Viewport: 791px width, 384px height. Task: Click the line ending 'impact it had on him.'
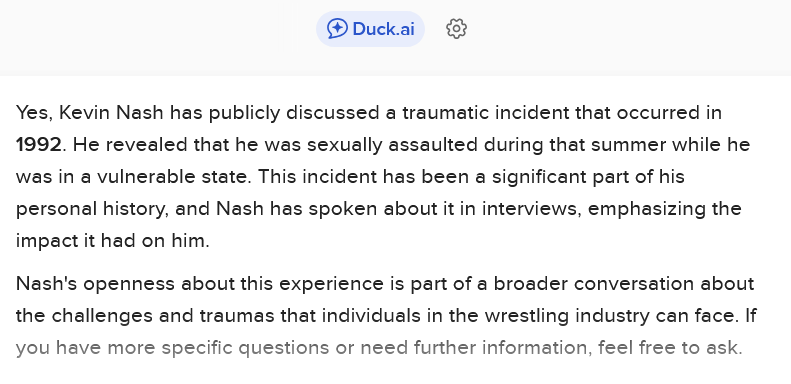pyautogui.click(x=112, y=241)
